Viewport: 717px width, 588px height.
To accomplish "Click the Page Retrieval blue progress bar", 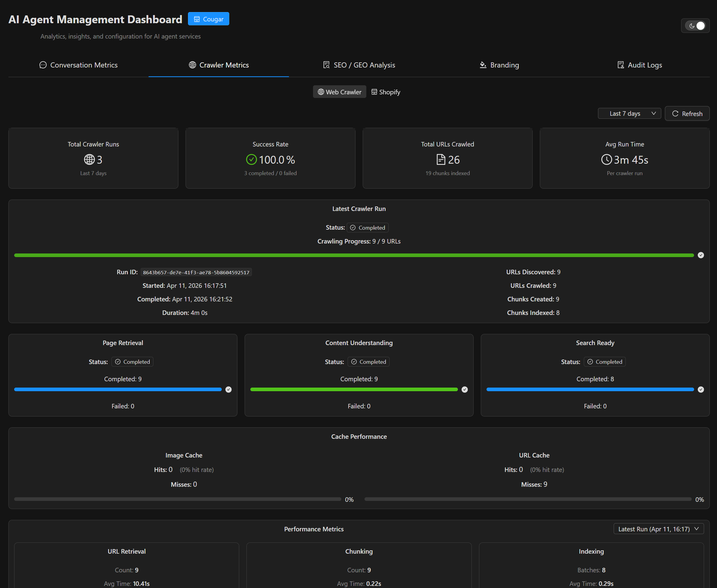I will [118, 389].
